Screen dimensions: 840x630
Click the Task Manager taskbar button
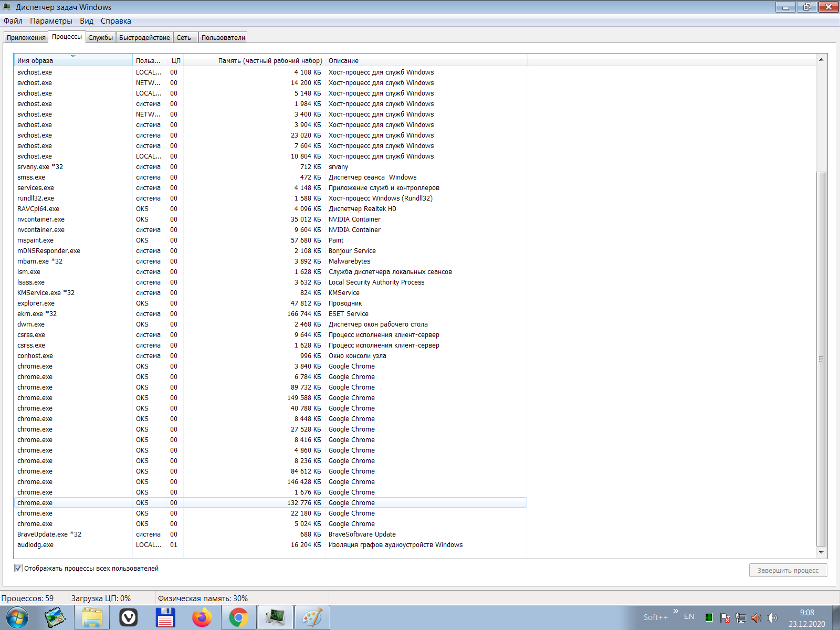tap(276, 617)
